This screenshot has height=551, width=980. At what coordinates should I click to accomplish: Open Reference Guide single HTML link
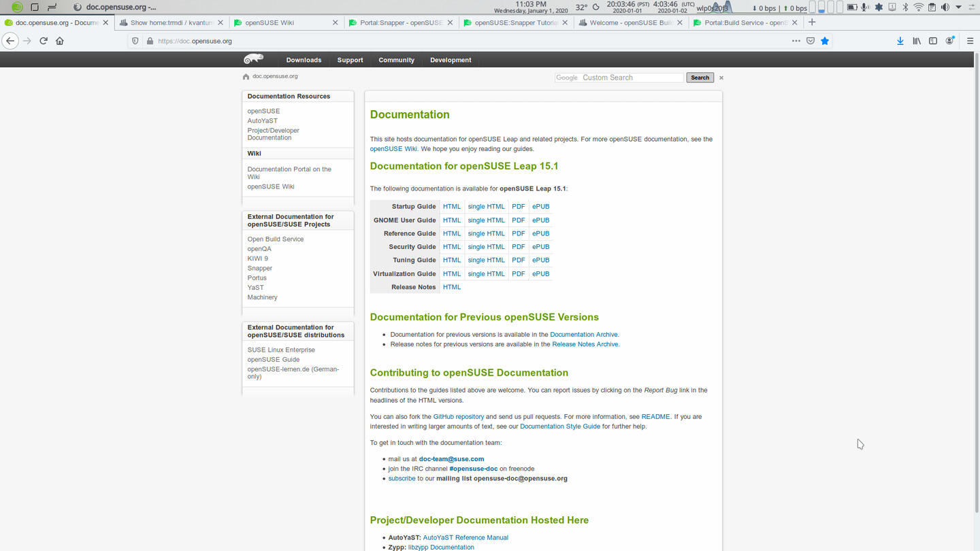pyautogui.click(x=487, y=233)
